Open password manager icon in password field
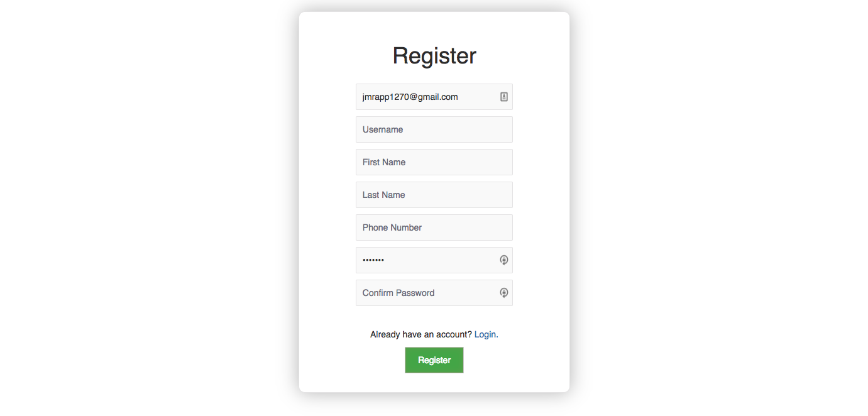The width and height of the screenshot is (868, 416). pyautogui.click(x=503, y=260)
